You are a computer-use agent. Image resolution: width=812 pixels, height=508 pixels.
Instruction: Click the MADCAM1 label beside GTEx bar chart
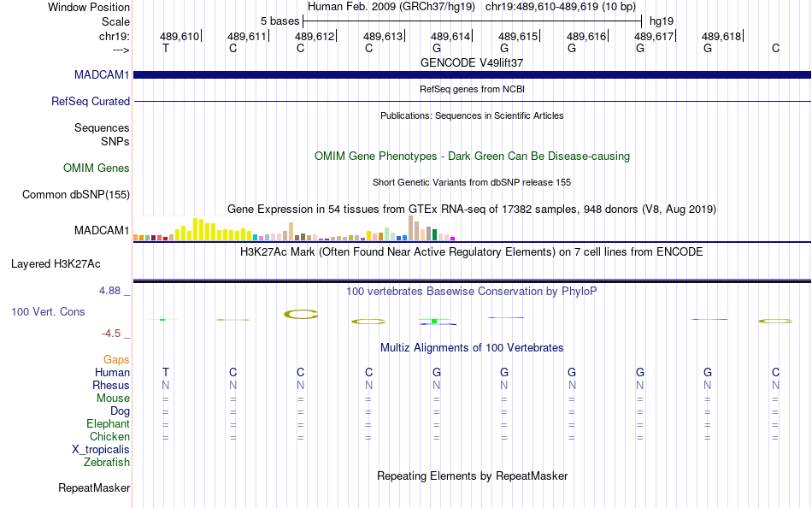click(102, 230)
